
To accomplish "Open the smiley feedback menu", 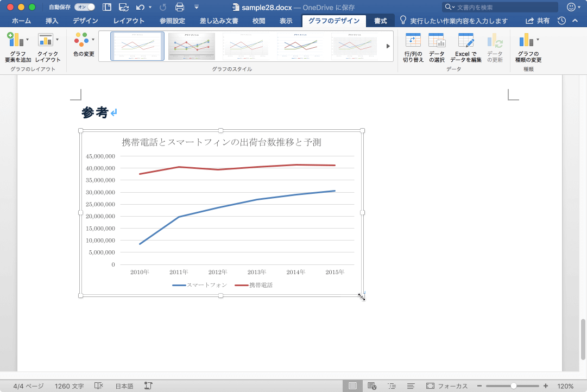I will (573, 7).
